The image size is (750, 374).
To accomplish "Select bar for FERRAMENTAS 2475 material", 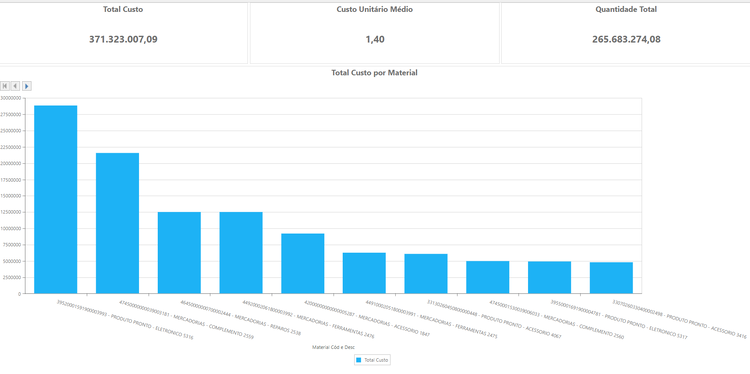I will click(364, 273).
